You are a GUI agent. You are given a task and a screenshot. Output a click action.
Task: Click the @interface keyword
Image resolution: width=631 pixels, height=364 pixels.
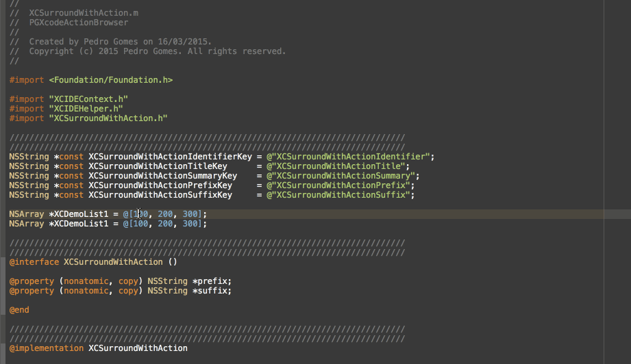point(34,262)
